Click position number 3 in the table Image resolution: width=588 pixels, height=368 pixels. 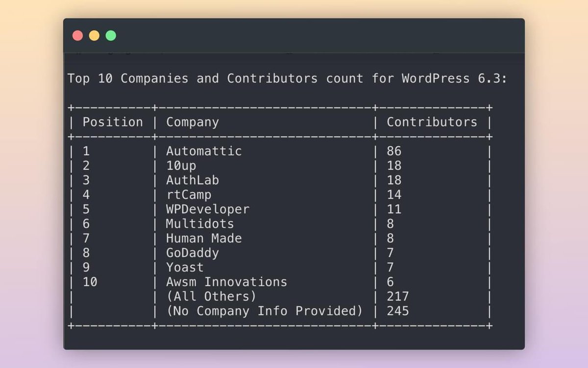(x=86, y=180)
